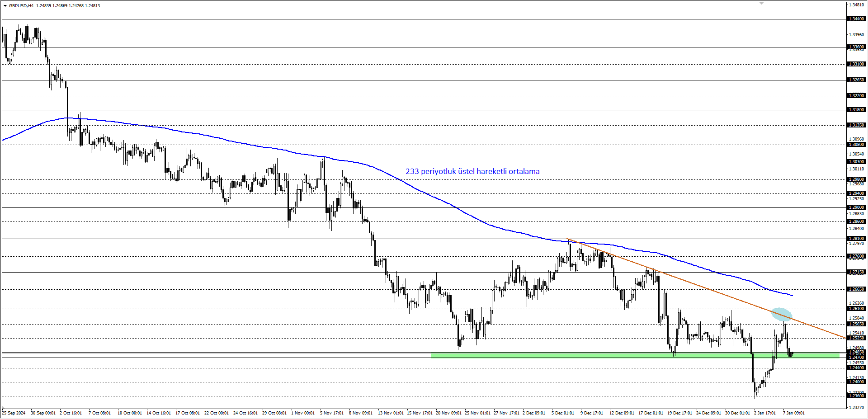Click the '10 Oct 00:01' time axis label
The height and width of the screenshot is (419, 868).
(130, 413)
